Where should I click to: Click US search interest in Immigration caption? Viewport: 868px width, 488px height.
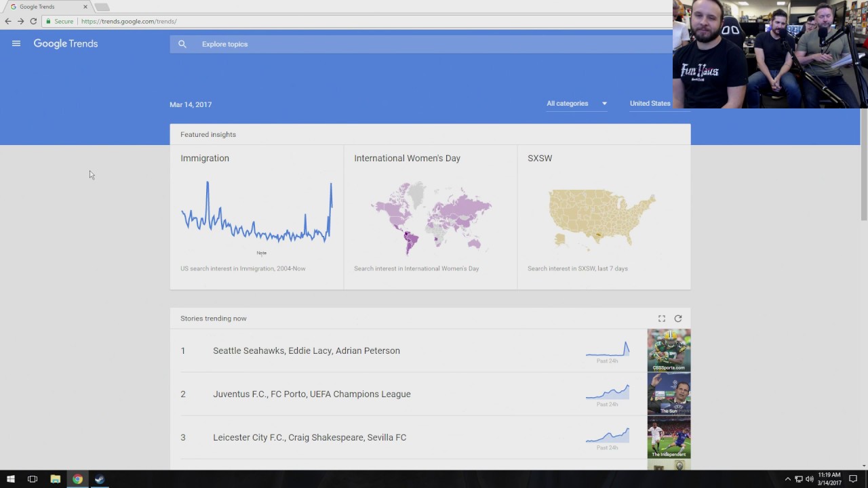[243, 268]
